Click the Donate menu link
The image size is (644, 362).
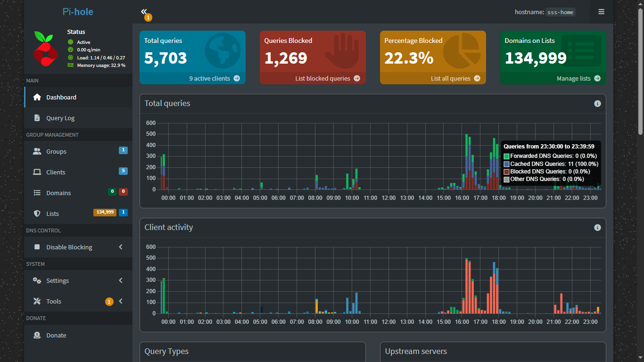(78, 335)
